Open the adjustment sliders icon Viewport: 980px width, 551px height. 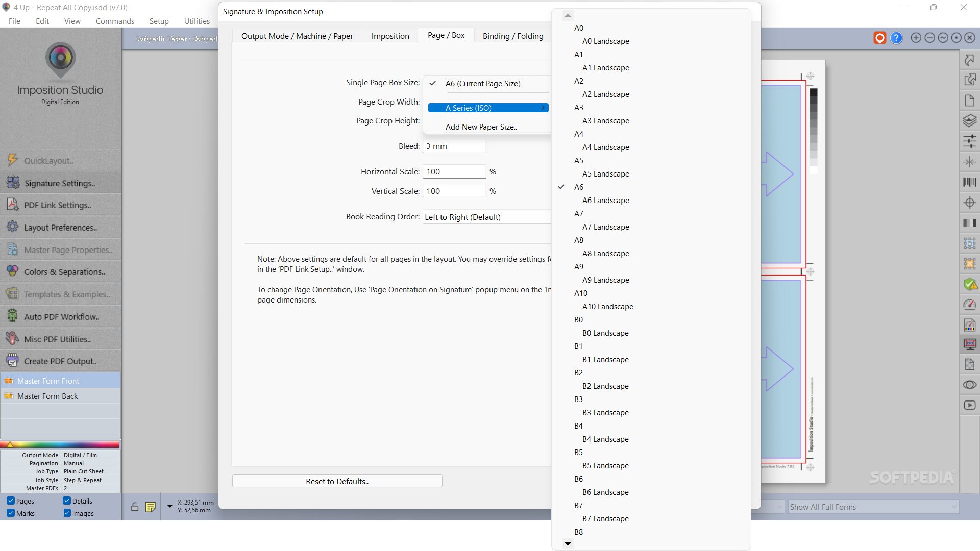point(969,141)
